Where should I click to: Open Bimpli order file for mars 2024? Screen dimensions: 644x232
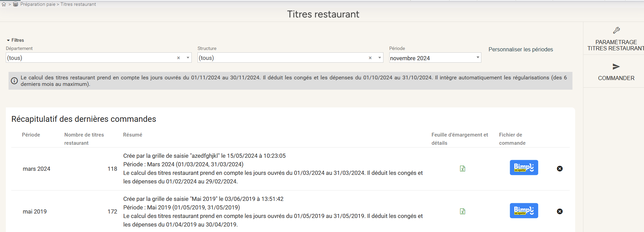coord(524,168)
